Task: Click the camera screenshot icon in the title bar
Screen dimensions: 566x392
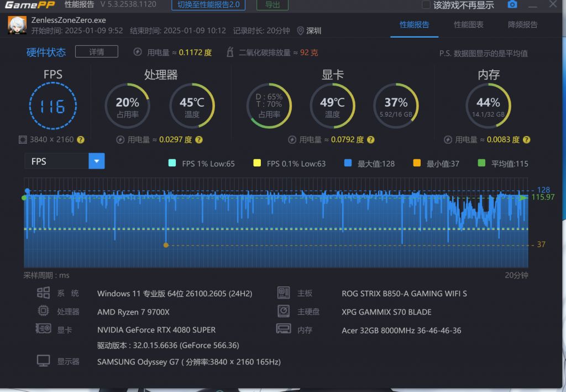Action: pos(512,5)
